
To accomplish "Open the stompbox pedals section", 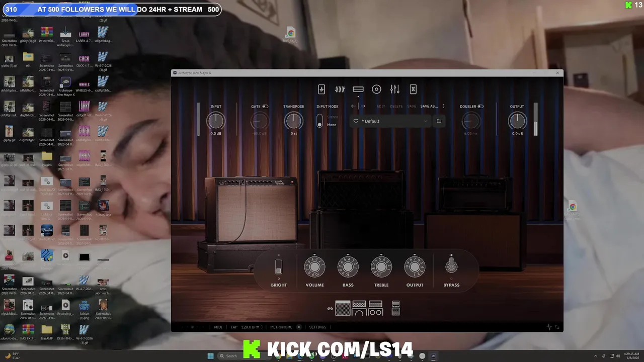I will 340,89.
